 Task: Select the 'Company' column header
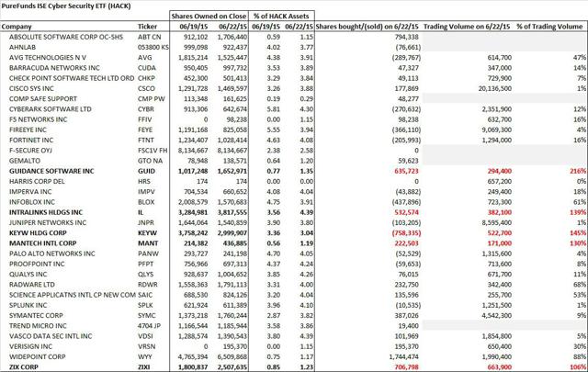coord(17,27)
